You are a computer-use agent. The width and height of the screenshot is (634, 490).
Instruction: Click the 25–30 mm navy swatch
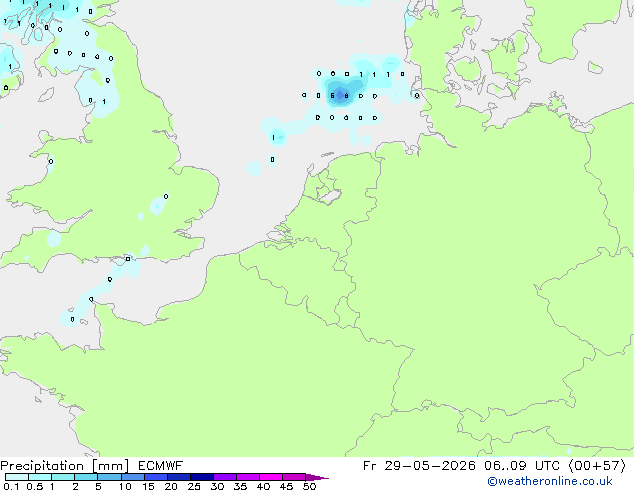pos(201,477)
